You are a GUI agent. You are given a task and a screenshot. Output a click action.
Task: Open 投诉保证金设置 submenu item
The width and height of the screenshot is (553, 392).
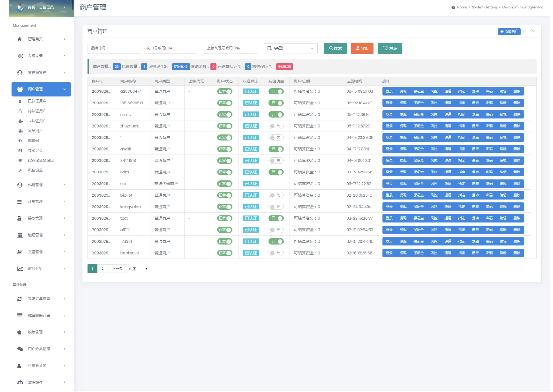coord(41,160)
